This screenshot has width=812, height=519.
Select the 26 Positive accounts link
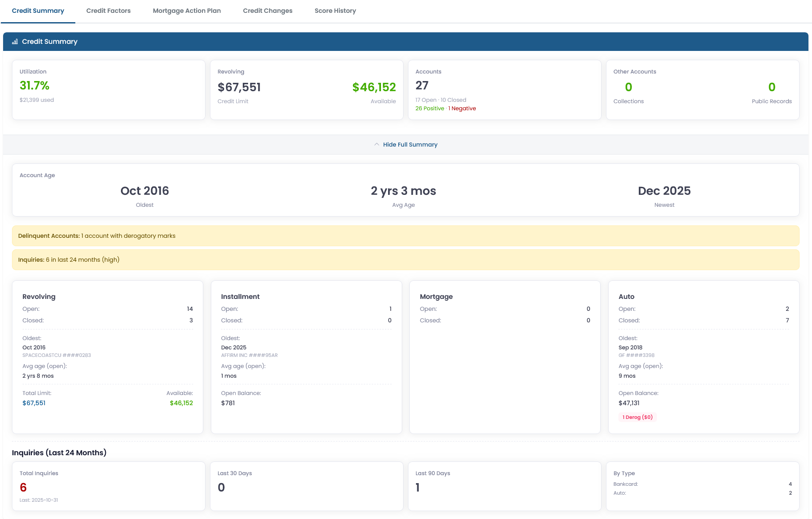click(x=429, y=108)
